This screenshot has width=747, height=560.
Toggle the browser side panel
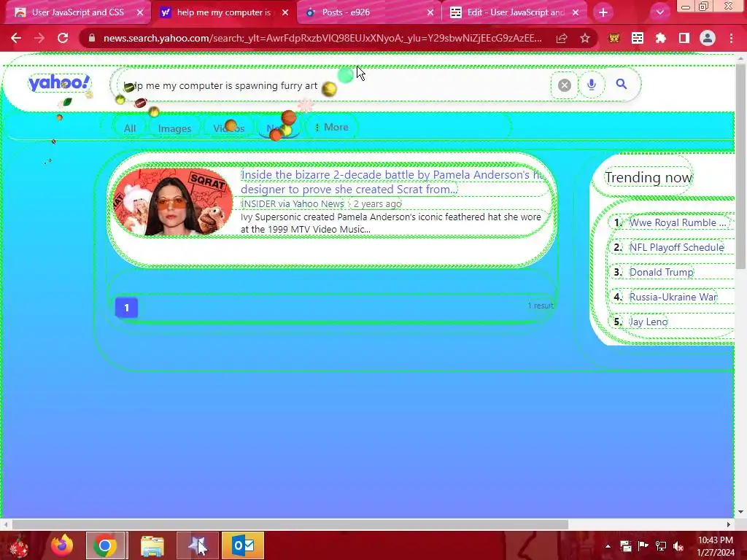[684, 38]
